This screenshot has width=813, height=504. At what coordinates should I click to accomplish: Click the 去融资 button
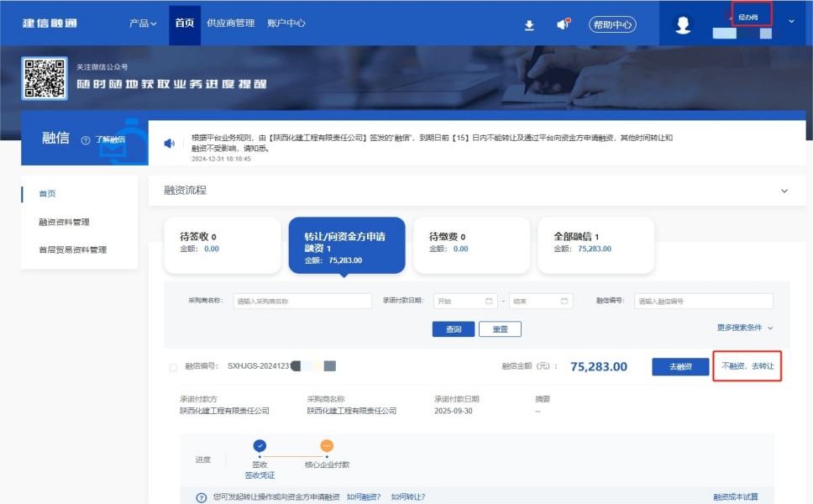(679, 367)
